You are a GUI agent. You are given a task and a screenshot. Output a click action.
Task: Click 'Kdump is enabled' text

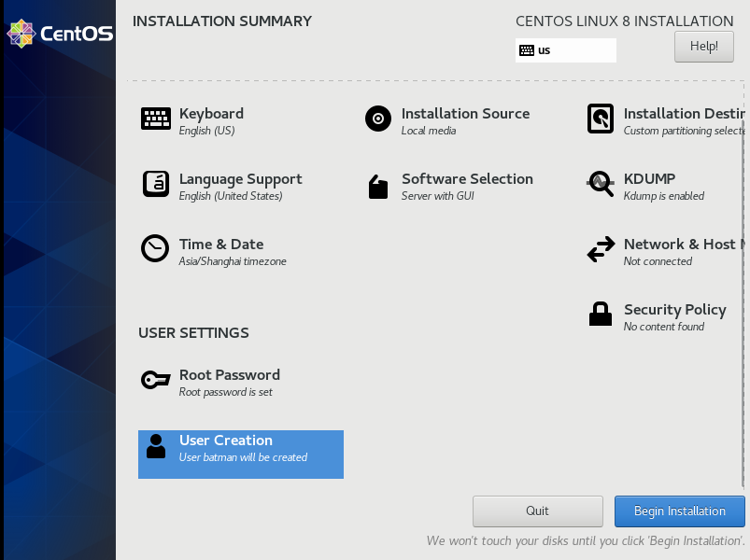click(664, 196)
